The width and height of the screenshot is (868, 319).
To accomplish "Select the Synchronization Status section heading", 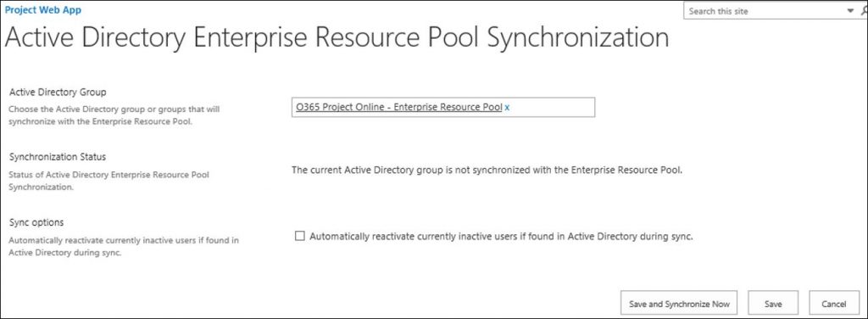I will coord(58,157).
